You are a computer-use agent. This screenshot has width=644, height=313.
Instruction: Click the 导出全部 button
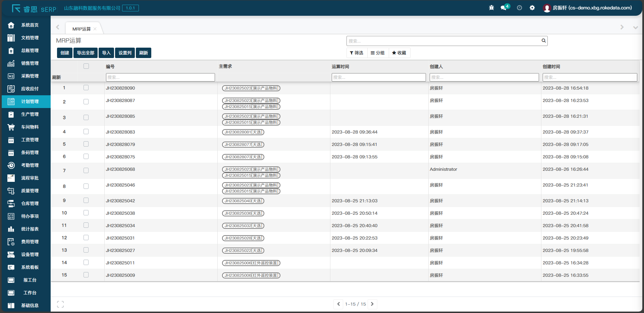pyautogui.click(x=86, y=53)
